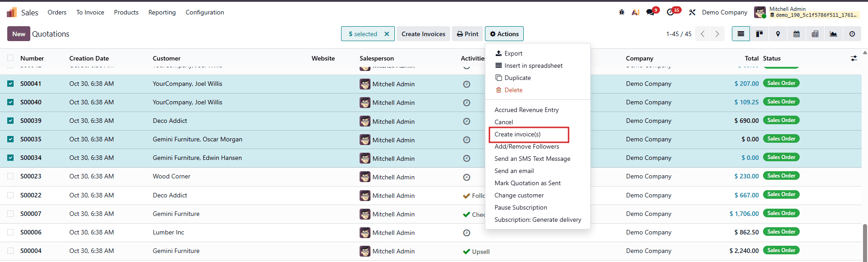This screenshot has height=262, width=868.
Task: Check the S00007 row checkbox
Action: (x=10, y=214)
